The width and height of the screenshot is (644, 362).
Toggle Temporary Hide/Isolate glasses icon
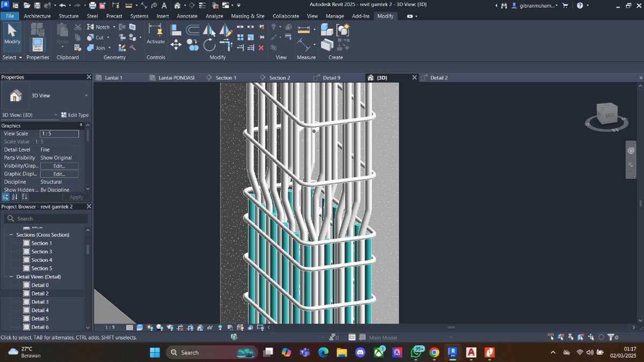coord(210,327)
